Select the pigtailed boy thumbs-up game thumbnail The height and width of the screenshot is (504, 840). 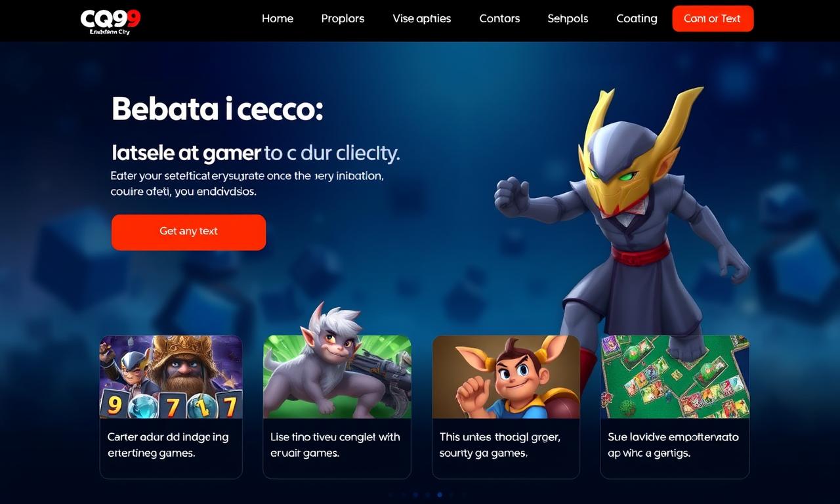505,377
